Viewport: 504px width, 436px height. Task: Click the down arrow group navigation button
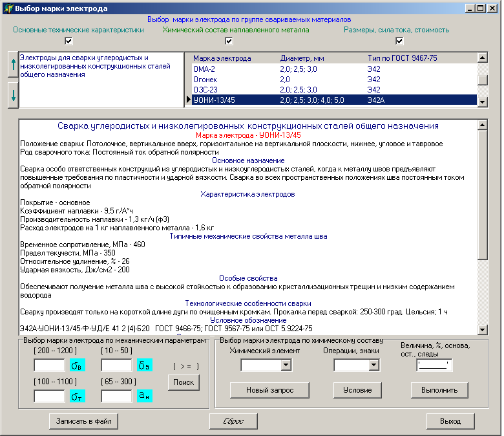click(13, 96)
